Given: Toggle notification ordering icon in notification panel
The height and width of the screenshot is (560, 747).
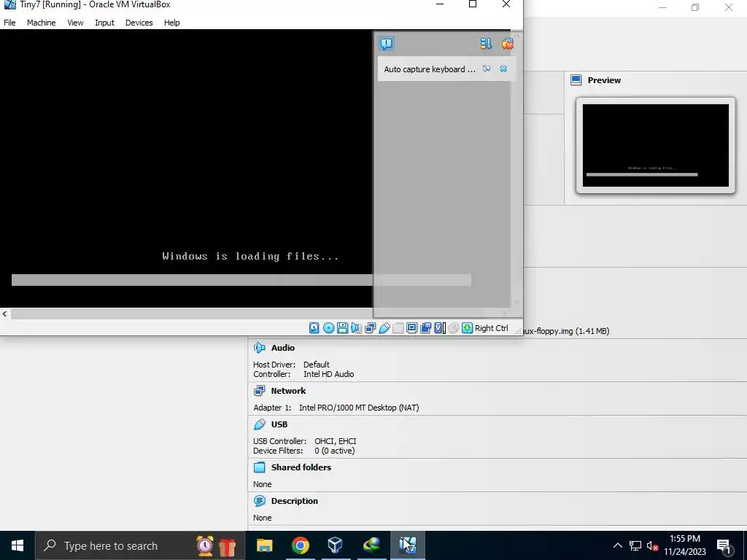Looking at the screenshot, I should click(x=485, y=44).
